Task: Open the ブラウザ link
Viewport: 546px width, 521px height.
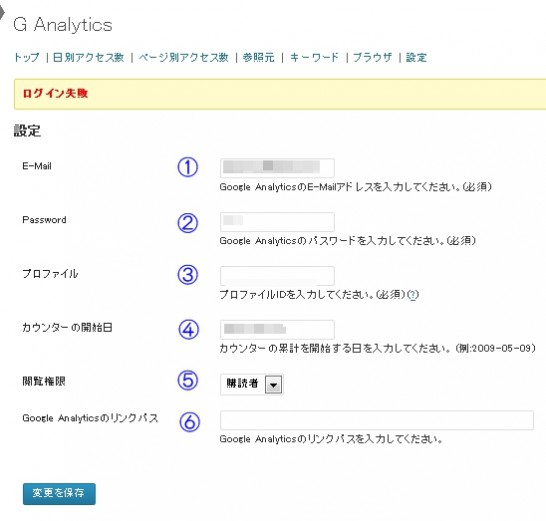Action: pos(372,57)
